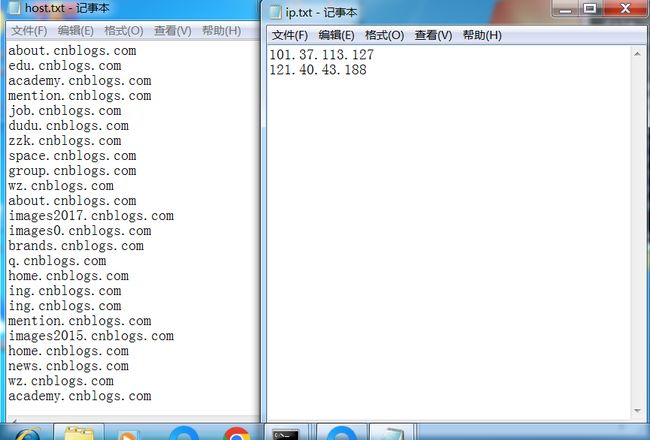
Task: Click the line edu.cnblogs.com
Action: [65, 66]
